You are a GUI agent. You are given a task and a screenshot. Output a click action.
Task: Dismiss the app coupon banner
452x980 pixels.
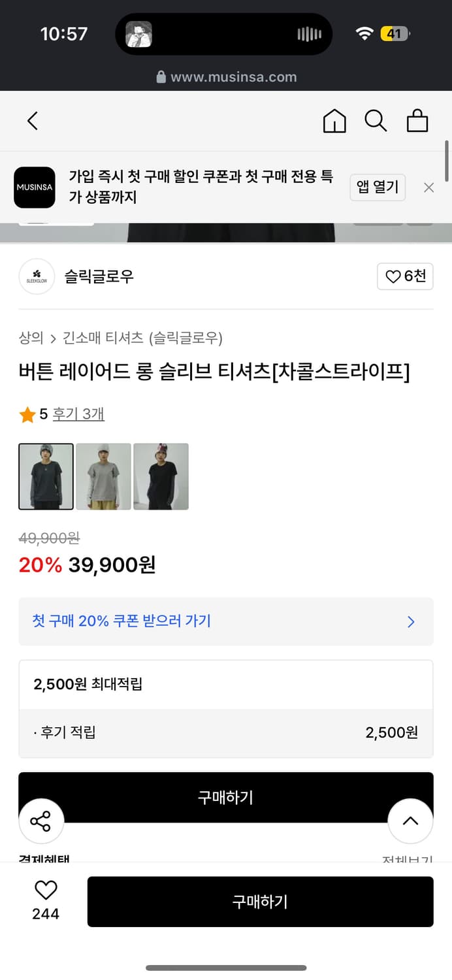(x=428, y=188)
